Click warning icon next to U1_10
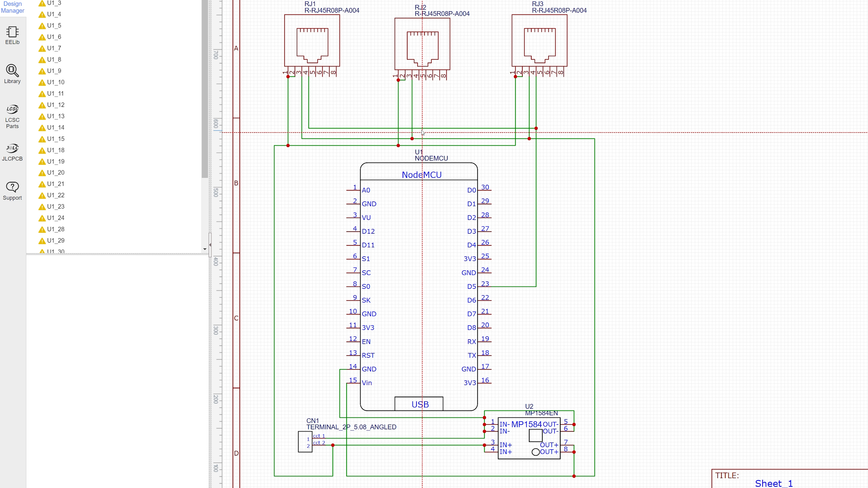 [x=42, y=82]
